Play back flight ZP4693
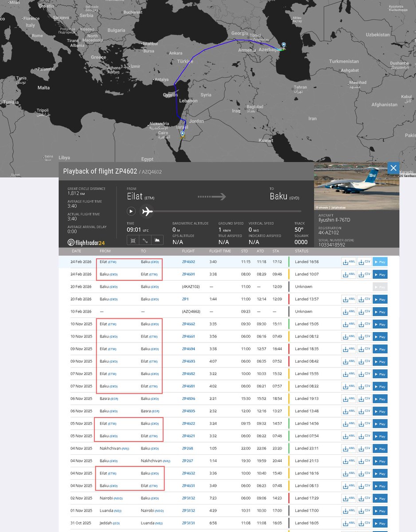 (380, 361)
